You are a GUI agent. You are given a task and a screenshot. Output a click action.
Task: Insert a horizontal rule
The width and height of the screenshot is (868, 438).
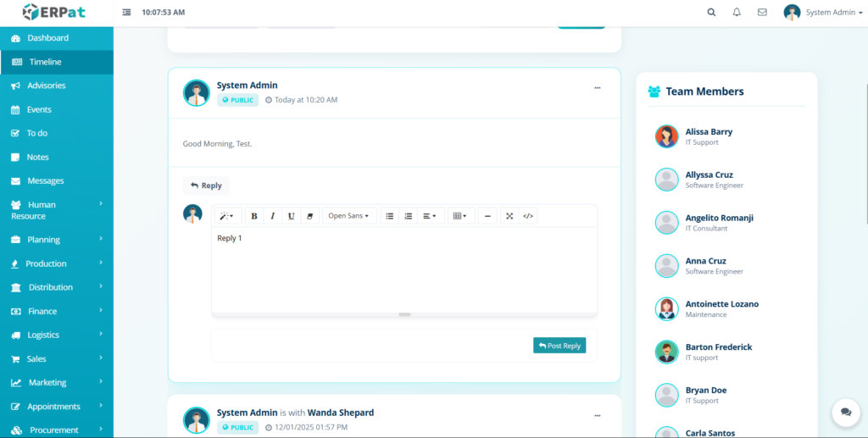pos(487,216)
